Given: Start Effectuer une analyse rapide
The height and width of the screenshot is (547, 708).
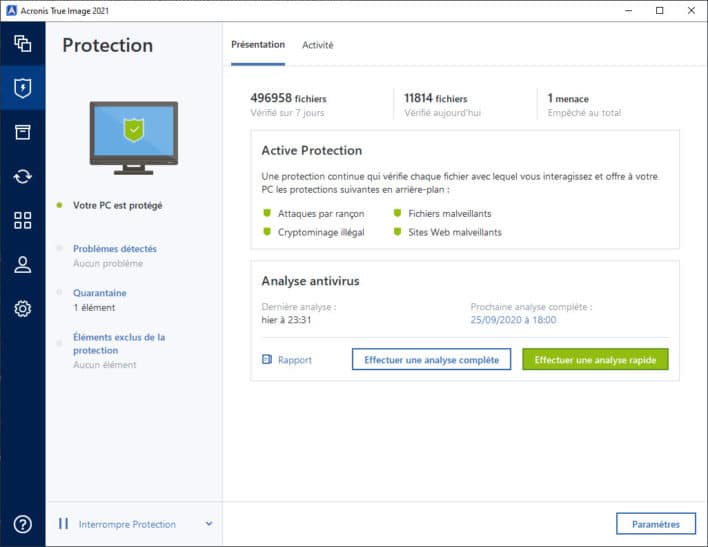Looking at the screenshot, I should (x=595, y=360).
